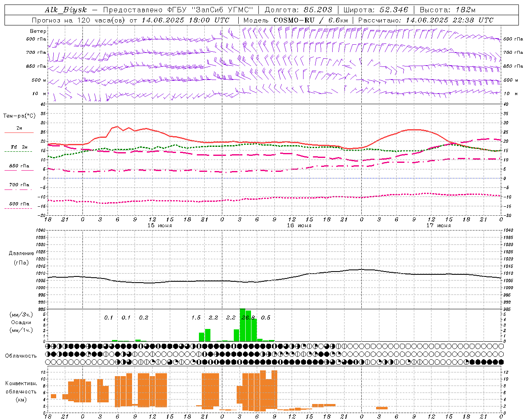
Task: Click the '0.2' precipitation total value
Action: click(x=144, y=318)
